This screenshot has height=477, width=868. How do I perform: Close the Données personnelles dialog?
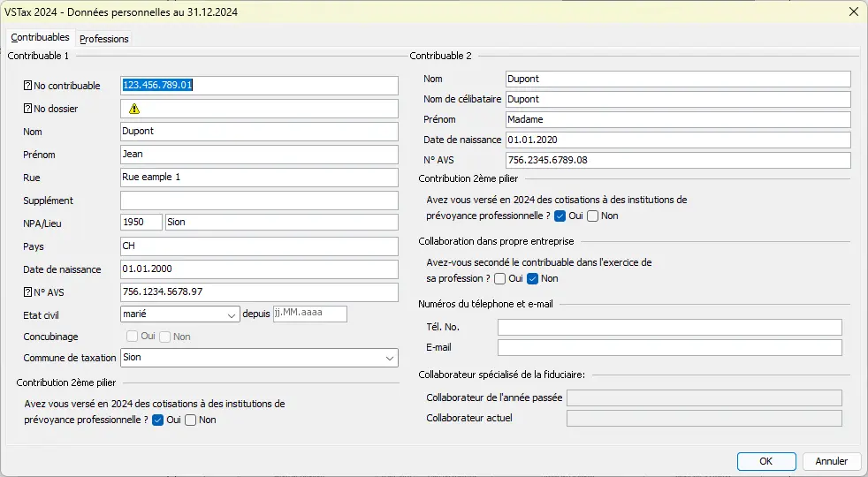point(854,11)
